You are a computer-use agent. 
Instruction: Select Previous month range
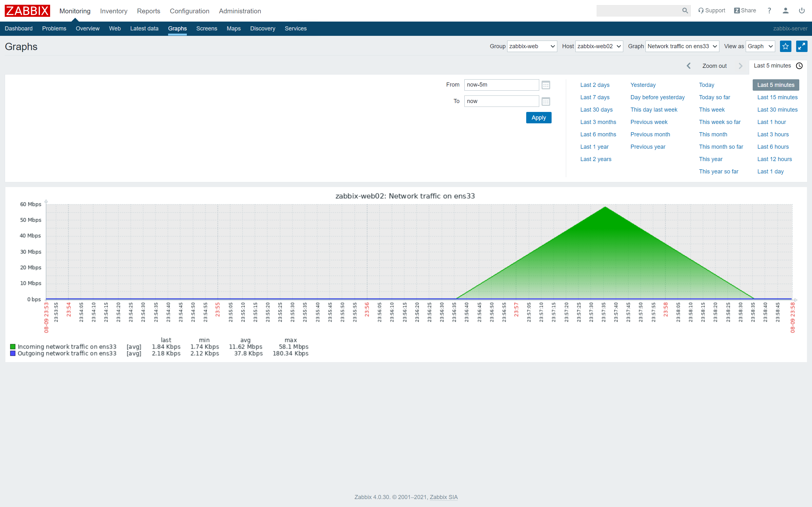point(650,134)
